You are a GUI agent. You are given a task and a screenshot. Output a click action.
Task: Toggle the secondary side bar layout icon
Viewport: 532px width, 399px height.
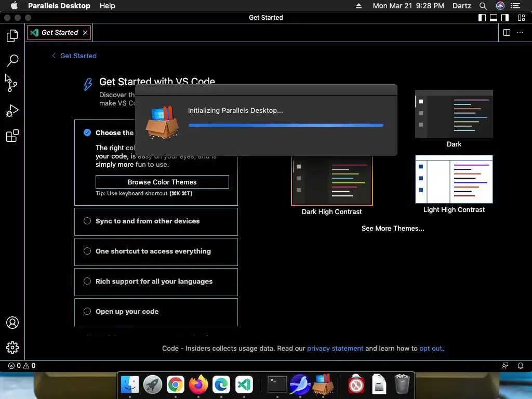point(505,18)
